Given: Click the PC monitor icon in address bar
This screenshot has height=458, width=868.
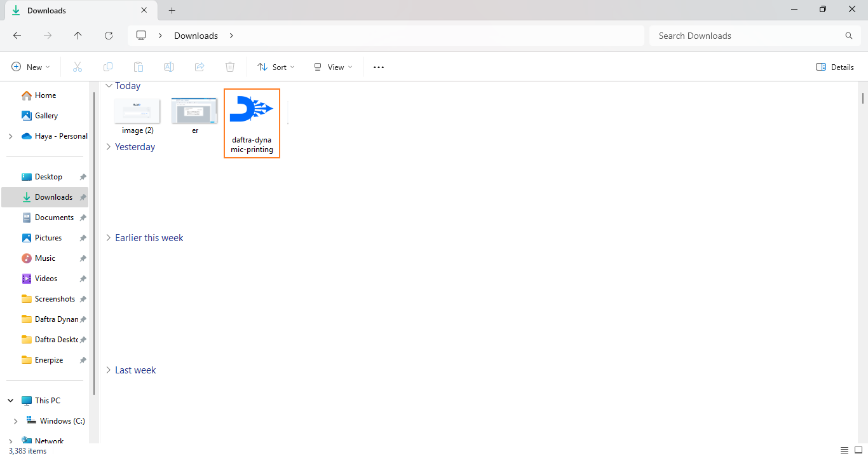Looking at the screenshot, I should coord(141,36).
